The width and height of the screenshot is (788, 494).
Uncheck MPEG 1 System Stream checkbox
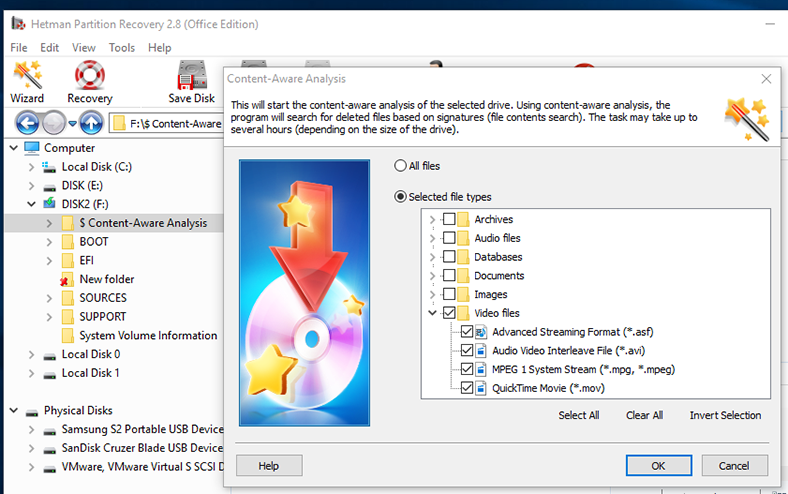467,369
